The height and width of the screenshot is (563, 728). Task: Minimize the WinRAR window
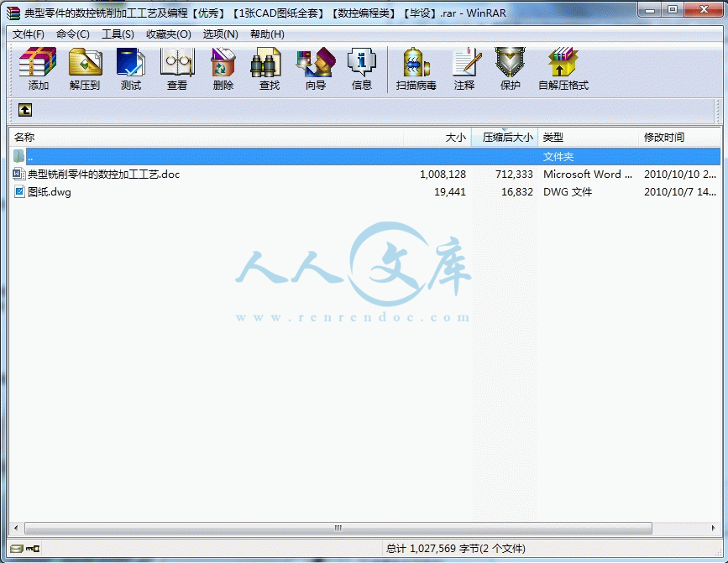coord(650,10)
